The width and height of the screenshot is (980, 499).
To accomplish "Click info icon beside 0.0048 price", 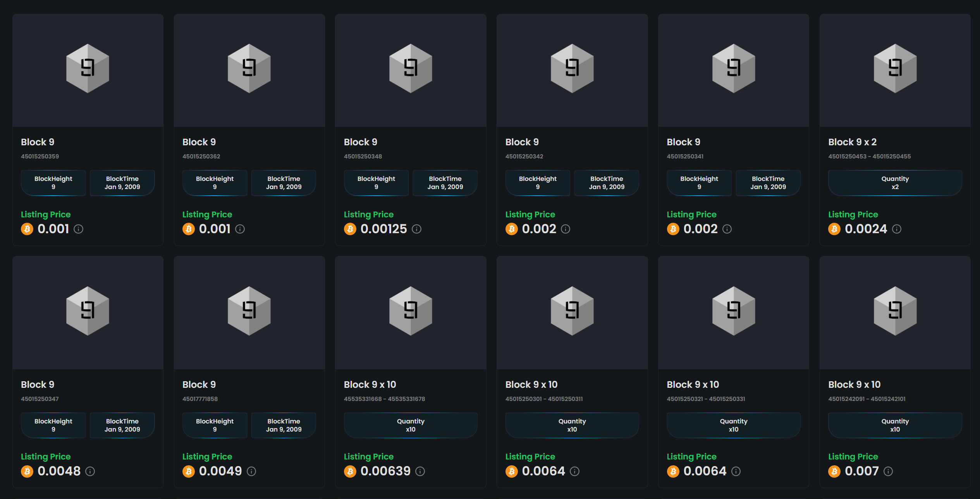I will click(90, 471).
